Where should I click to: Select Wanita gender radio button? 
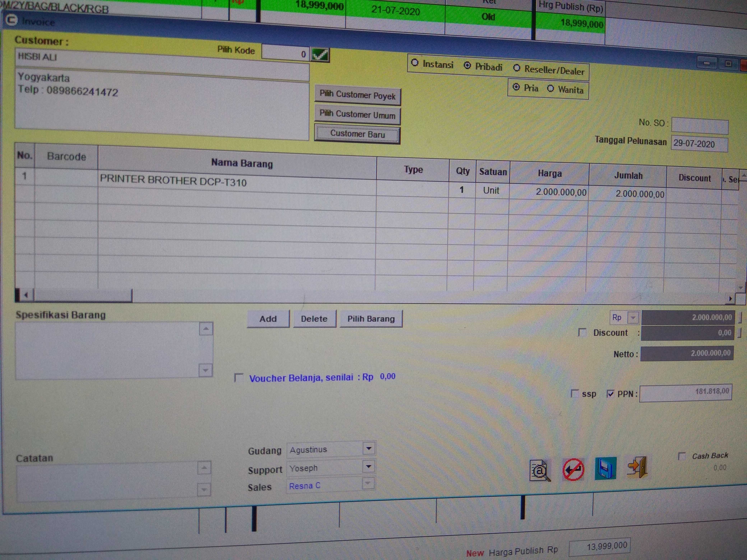tap(550, 88)
